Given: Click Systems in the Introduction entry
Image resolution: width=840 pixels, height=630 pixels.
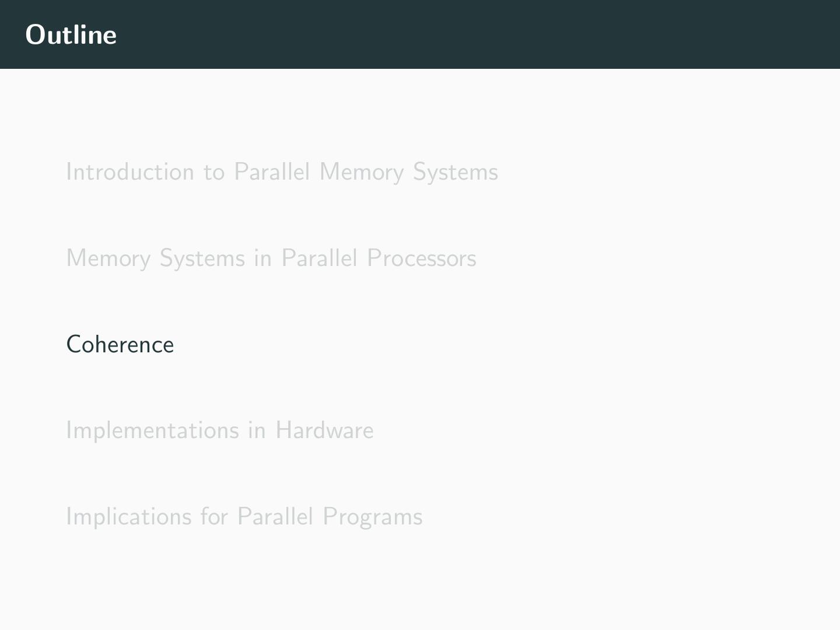Looking at the screenshot, I should coord(455,172).
